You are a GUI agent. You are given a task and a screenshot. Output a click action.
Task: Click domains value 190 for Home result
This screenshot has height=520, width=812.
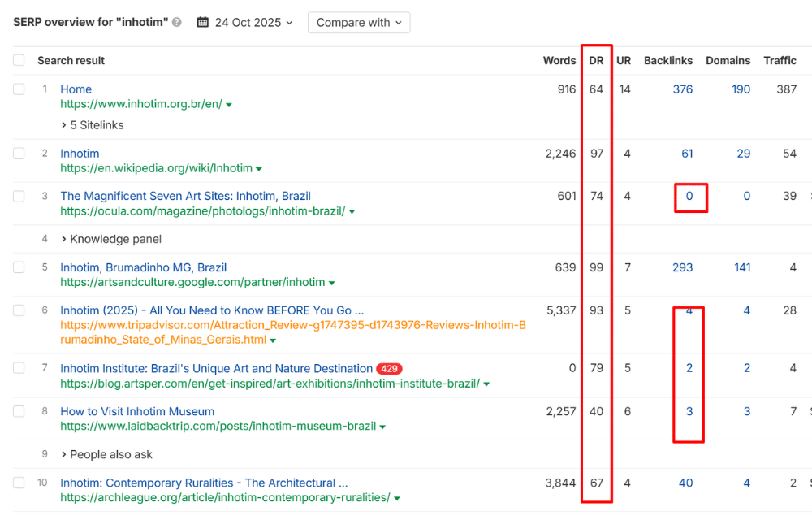pyautogui.click(x=741, y=89)
